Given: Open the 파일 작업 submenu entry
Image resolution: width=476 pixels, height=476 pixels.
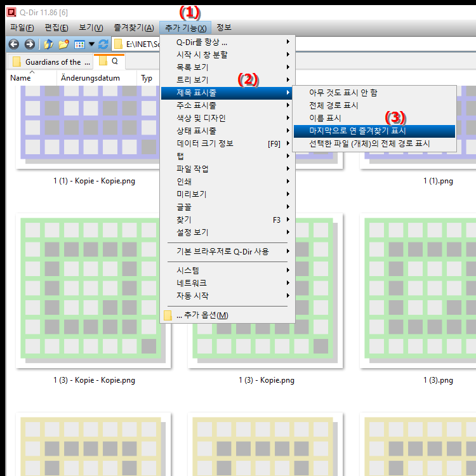Looking at the screenshot, I should [x=227, y=169].
